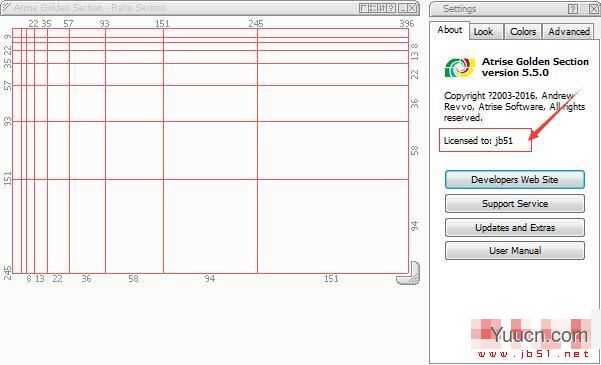Screen dimensions: 601x365
Task: Click the 36 label on bottom ruler
Action: point(86,279)
